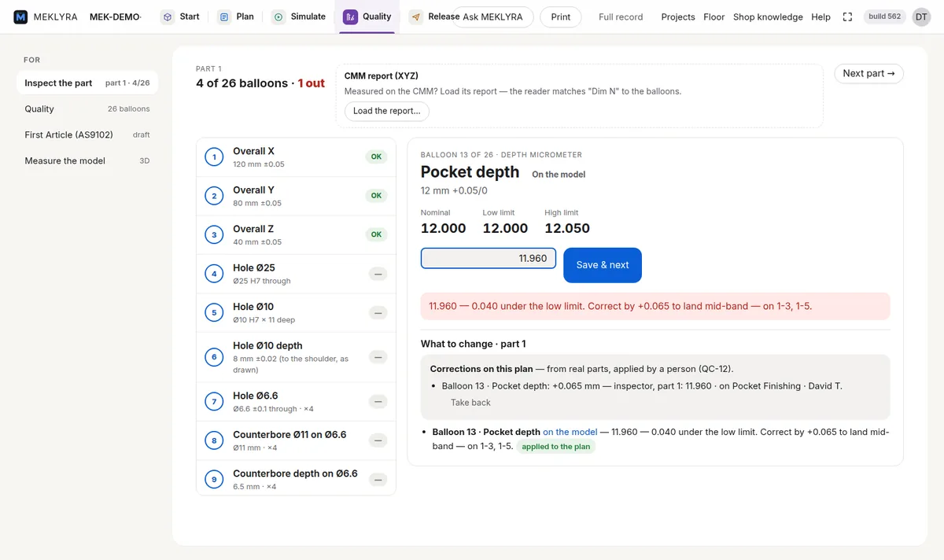Select balloon 4 circle for Hole Ø25
The image size is (944, 560).
214,274
